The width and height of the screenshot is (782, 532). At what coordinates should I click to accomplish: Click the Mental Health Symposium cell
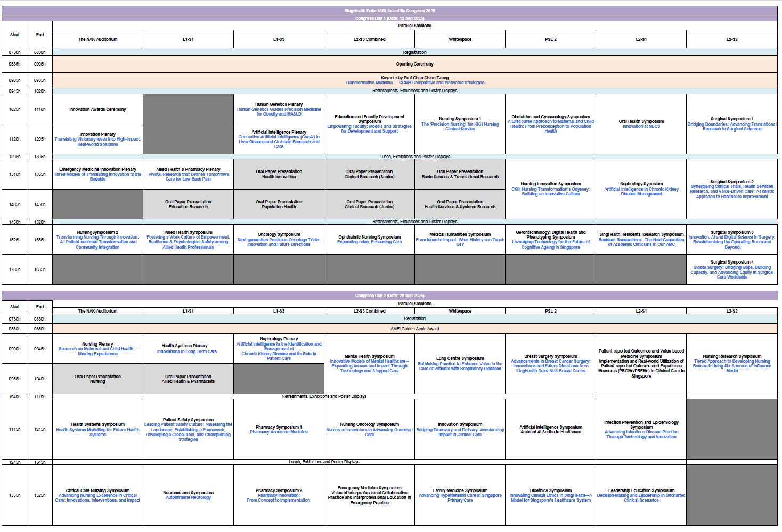pyautogui.click(x=369, y=364)
